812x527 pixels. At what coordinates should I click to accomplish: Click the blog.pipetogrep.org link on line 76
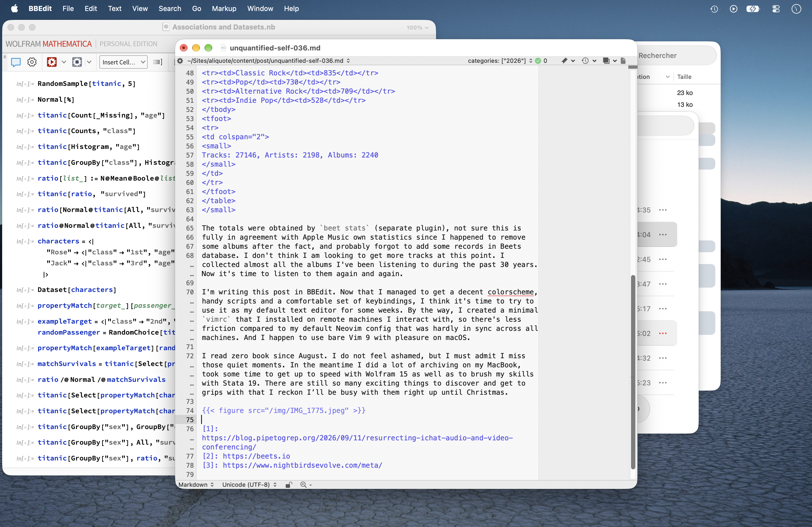(x=357, y=442)
